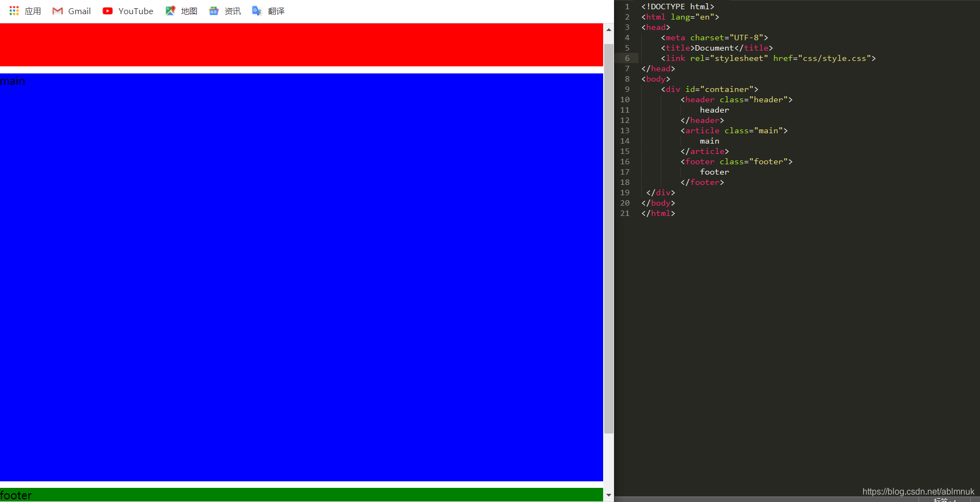The width and height of the screenshot is (980, 502).
Task: Click the Gmail bookmark label
Action: (x=79, y=11)
